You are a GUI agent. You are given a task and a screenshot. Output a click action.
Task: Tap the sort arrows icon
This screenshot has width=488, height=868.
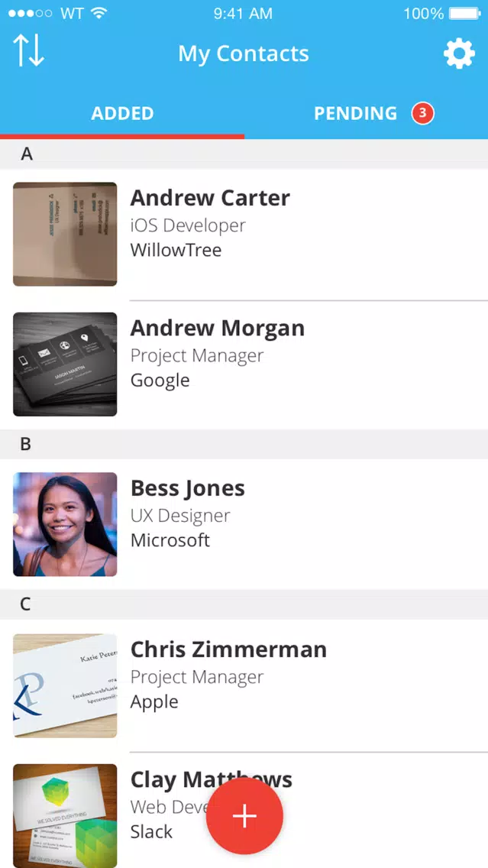[x=28, y=50]
